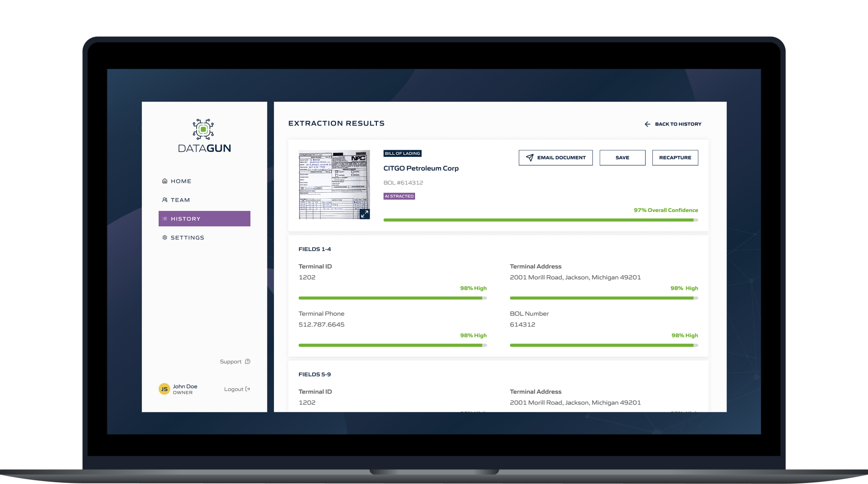Open the Support link
This screenshot has width=868, height=484.
[x=235, y=362]
